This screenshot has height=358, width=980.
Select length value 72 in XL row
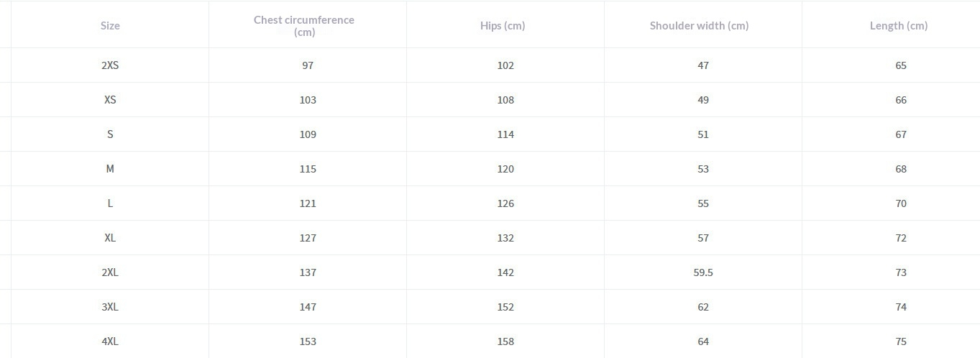(x=901, y=238)
